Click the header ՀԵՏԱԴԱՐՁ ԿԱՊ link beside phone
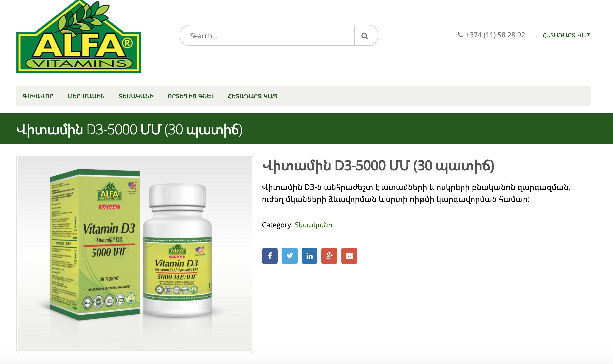The height and width of the screenshot is (364, 613). pyautogui.click(x=567, y=35)
